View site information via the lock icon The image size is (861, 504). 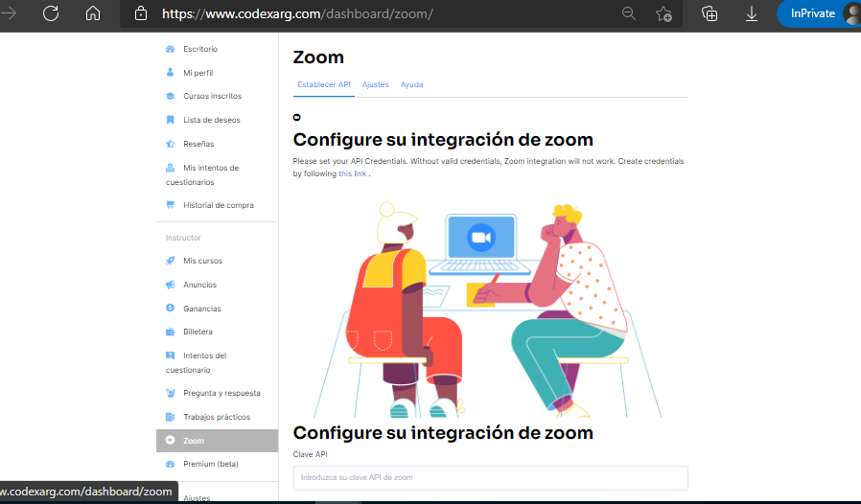(141, 13)
